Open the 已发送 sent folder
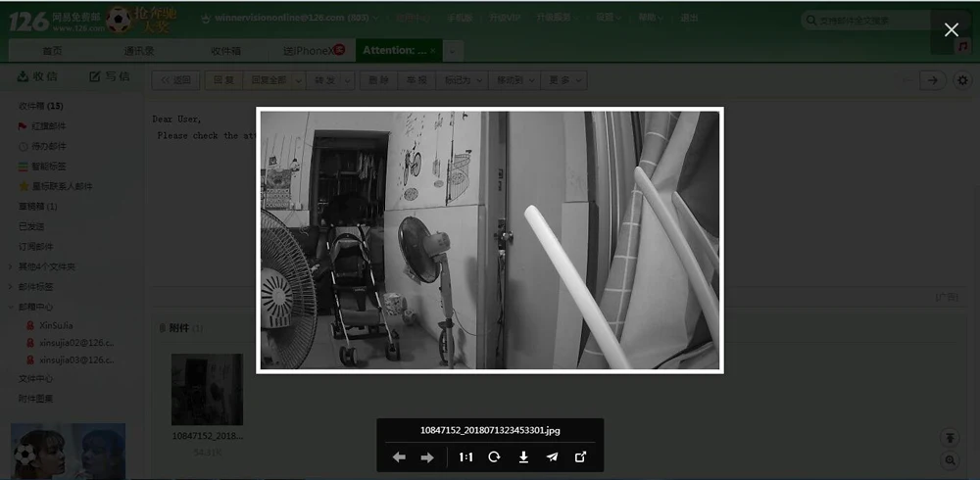The height and width of the screenshot is (480, 980). [31, 225]
